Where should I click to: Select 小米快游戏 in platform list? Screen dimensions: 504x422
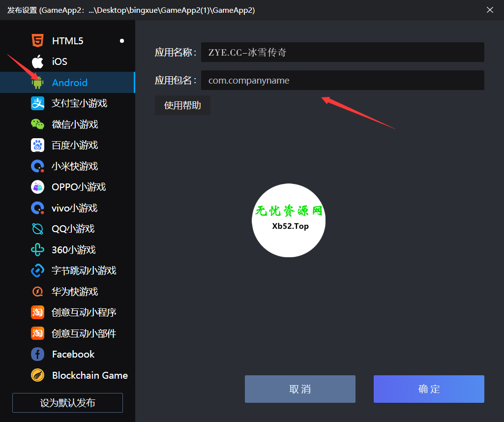(67, 166)
